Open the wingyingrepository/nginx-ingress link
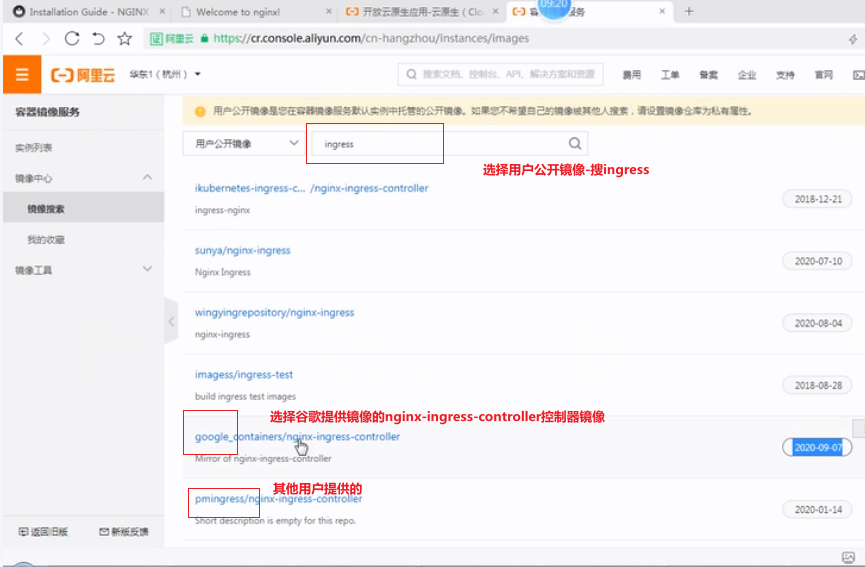The width and height of the screenshot is (865, 567). pos(274,313)
